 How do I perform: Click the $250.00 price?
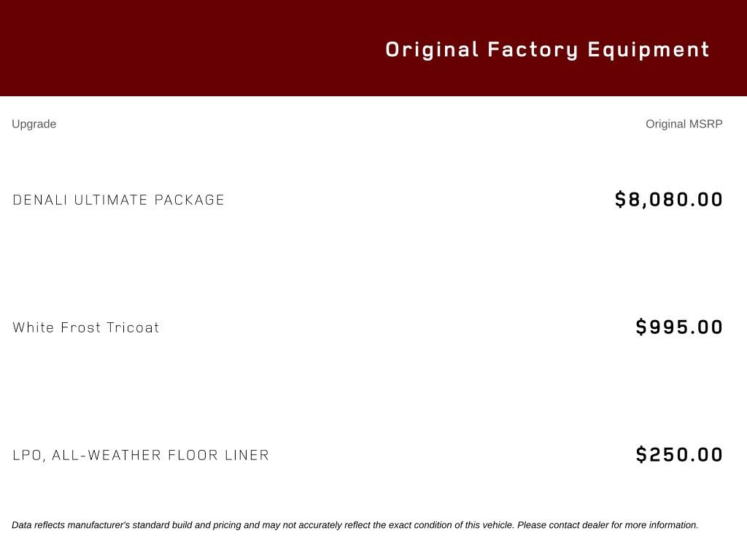coord(679,455)
